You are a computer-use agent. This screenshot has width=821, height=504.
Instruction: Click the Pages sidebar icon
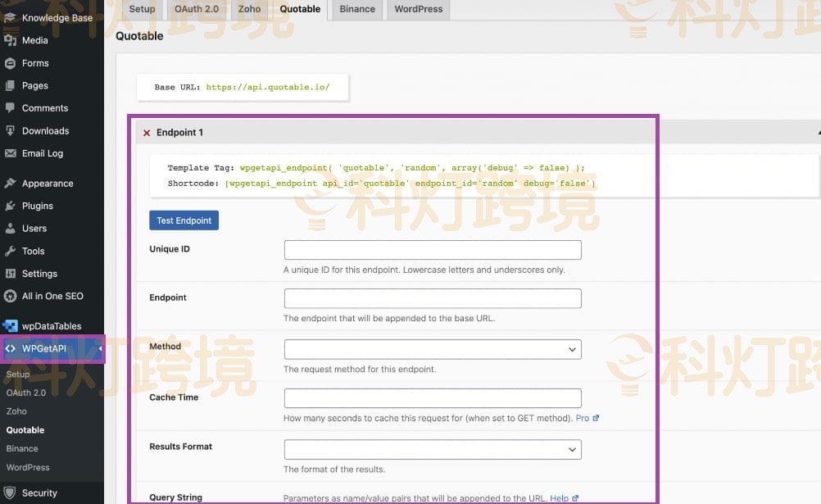10,85
